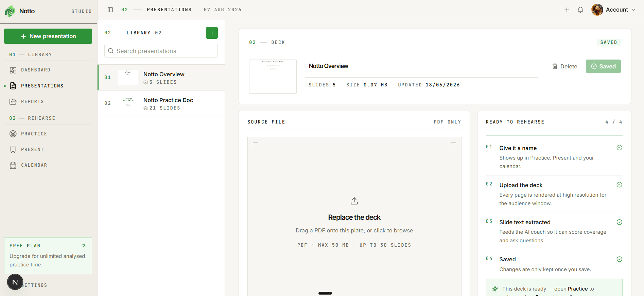The image size is (644, 296).
Task: Click the plus icon in top bar
Action: click(x=567, y=10)
